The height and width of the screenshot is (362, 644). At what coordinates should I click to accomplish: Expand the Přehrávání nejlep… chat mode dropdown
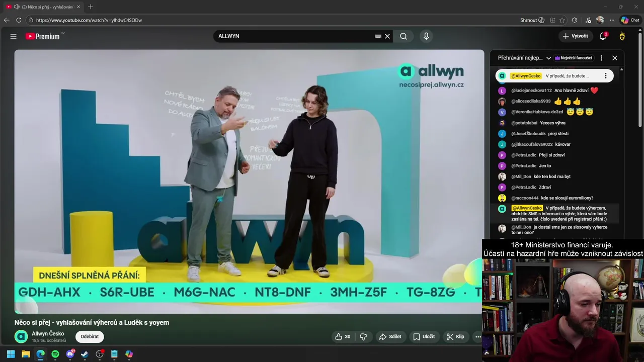pos(525,58)
